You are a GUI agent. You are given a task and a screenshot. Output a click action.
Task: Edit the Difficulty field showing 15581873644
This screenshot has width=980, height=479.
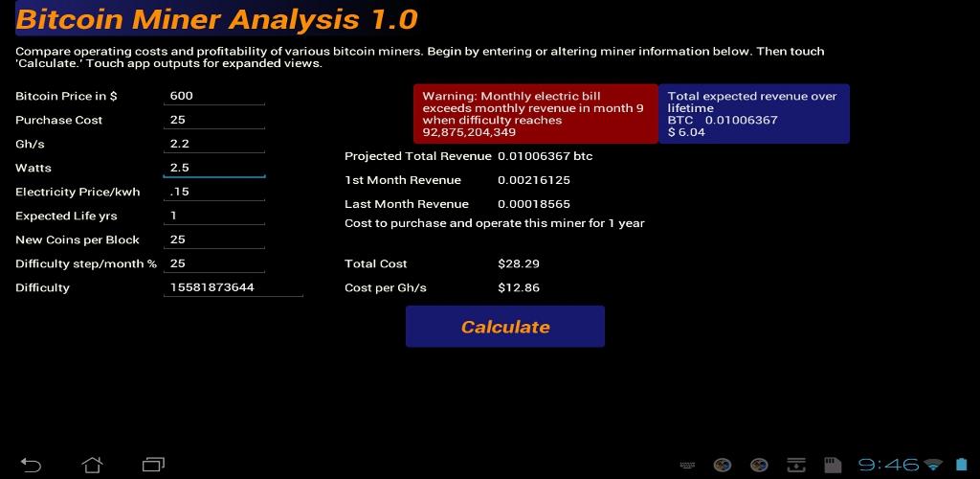point(234,287)
